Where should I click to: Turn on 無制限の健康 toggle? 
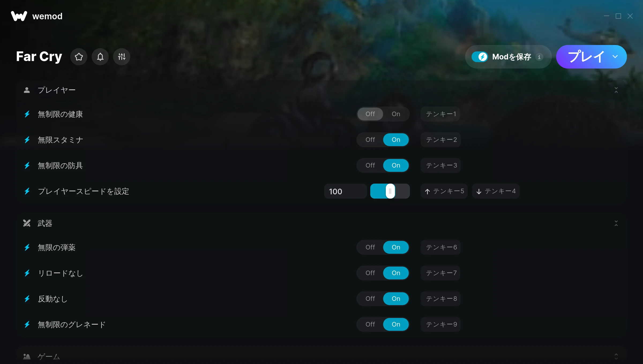(x=396, y=114)
